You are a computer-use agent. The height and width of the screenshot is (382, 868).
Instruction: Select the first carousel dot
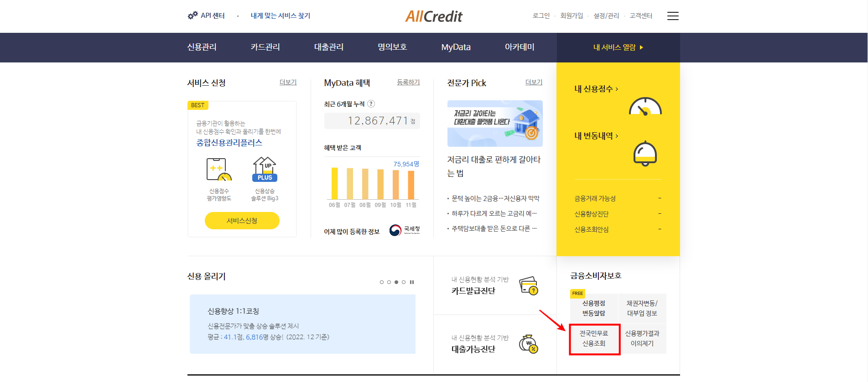point(382,282)
